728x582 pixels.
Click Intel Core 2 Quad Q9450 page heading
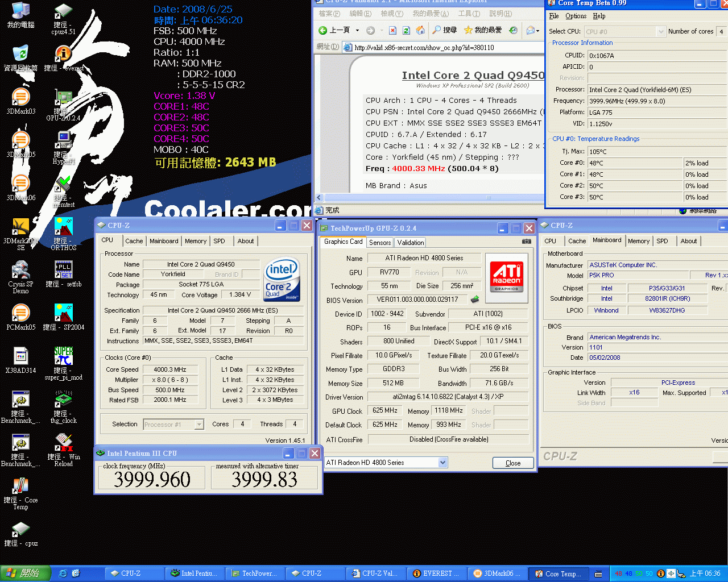click(x=473, y=75)
